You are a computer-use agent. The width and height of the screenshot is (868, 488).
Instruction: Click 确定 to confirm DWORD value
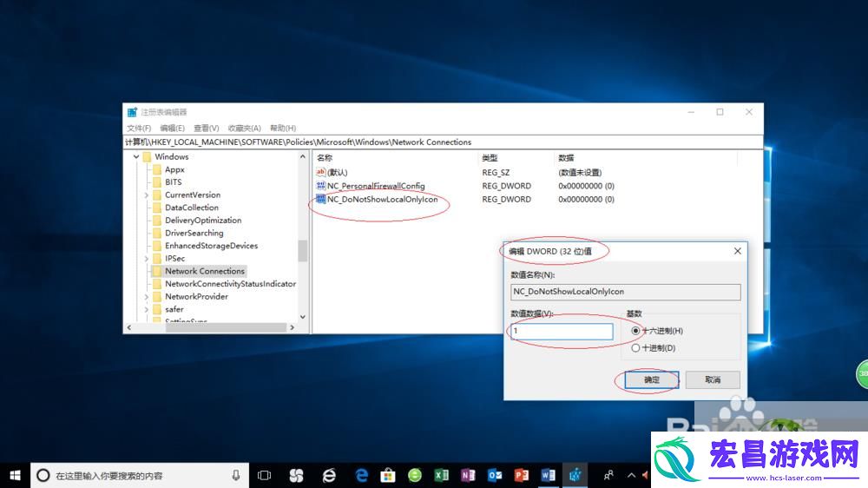pos(652,379)
